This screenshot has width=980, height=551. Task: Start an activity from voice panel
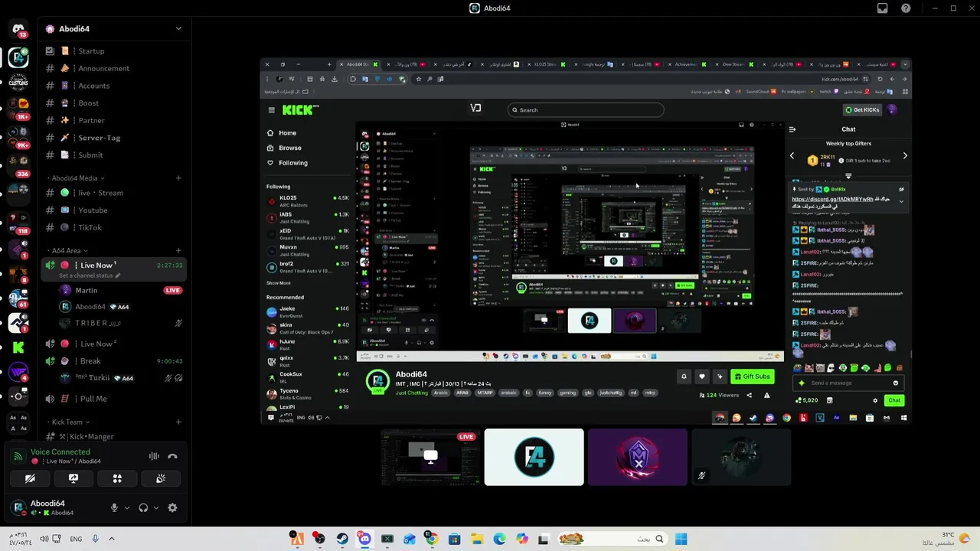coord(117,478)
